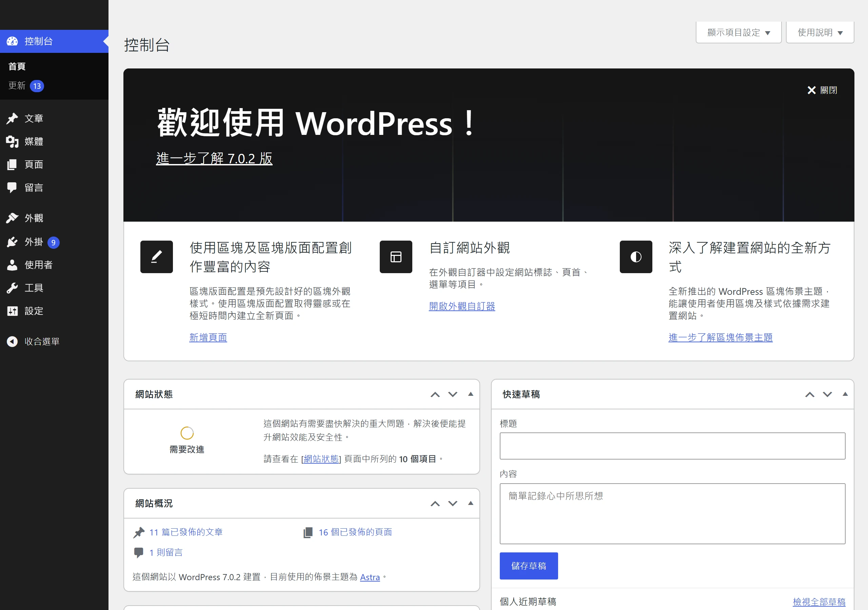Move 快速草稿 panel up
The image size is (868, 610).
click(x=810, y=394)
